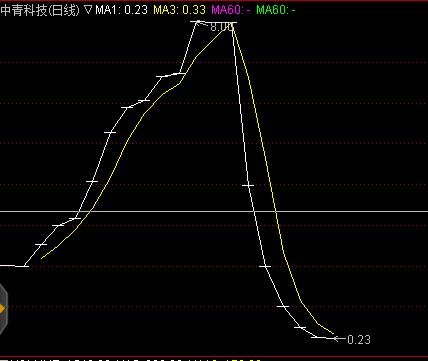The height and width of the screenshot is (361, 428).
Task: Select the white horizontal reference line
Action: pos(214,211)
